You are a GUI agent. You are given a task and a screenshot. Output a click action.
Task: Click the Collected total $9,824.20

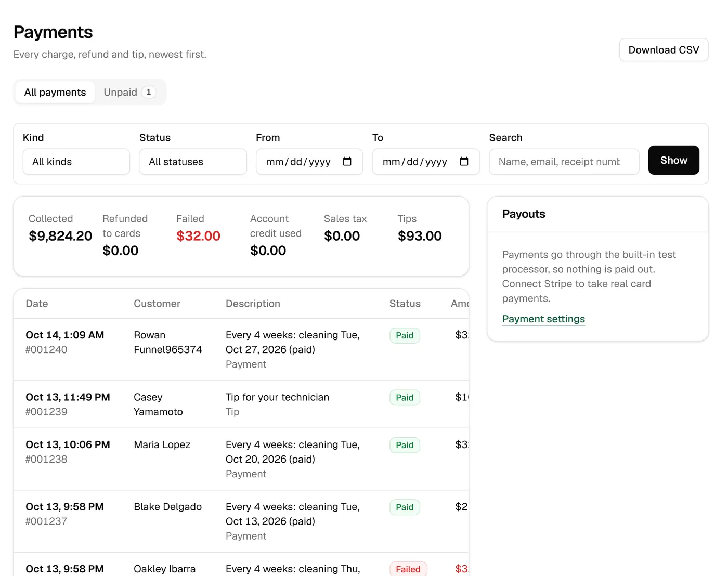click(60, 236)
